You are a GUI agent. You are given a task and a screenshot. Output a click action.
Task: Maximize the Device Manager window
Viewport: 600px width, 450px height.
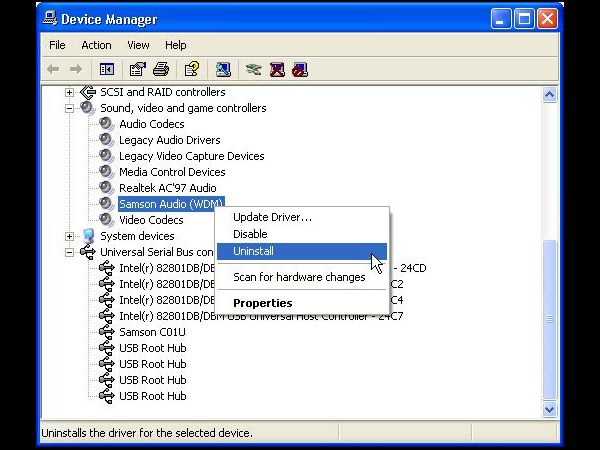[x=524, y=18]
